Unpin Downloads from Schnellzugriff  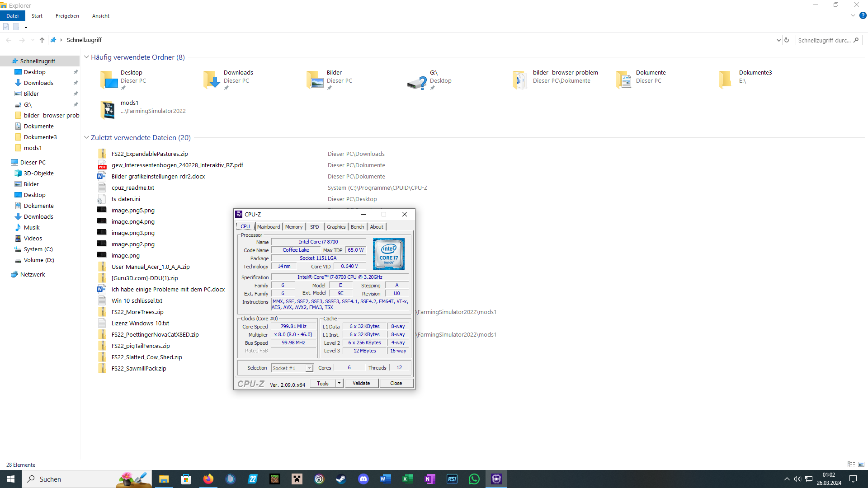[x=75, y=83]
